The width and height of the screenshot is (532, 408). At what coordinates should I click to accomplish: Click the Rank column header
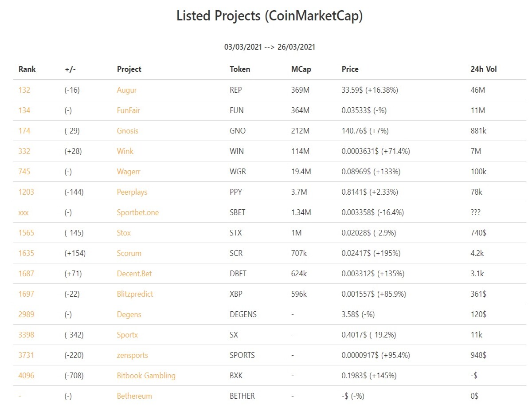point(27,69)
